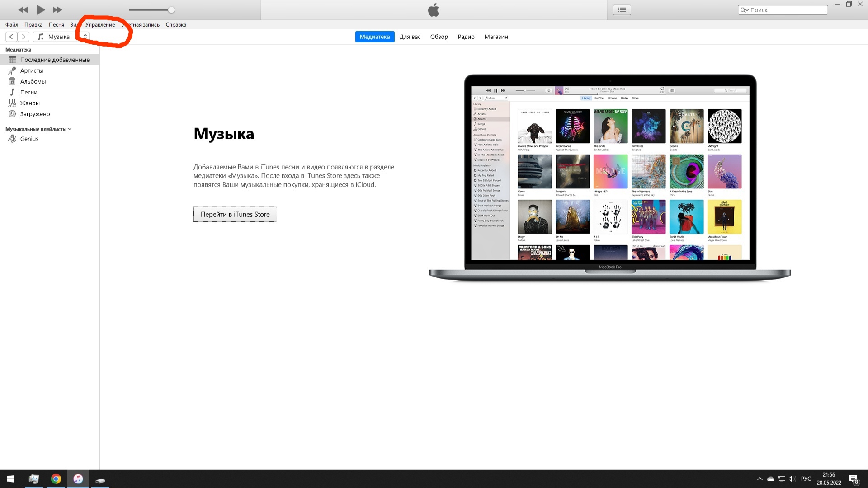The height and width of the screenshot is (488, 868).
Task: Open the Up Next list icon
Action: tap(622, 9)
